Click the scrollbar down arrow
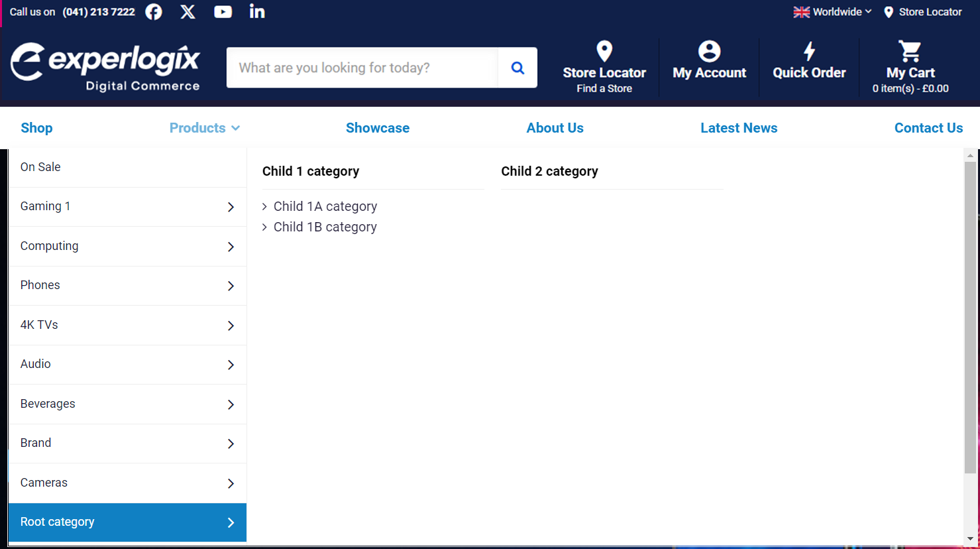Image resolution: width=980 pixels, height=549 pixels. tap(970, 539)
